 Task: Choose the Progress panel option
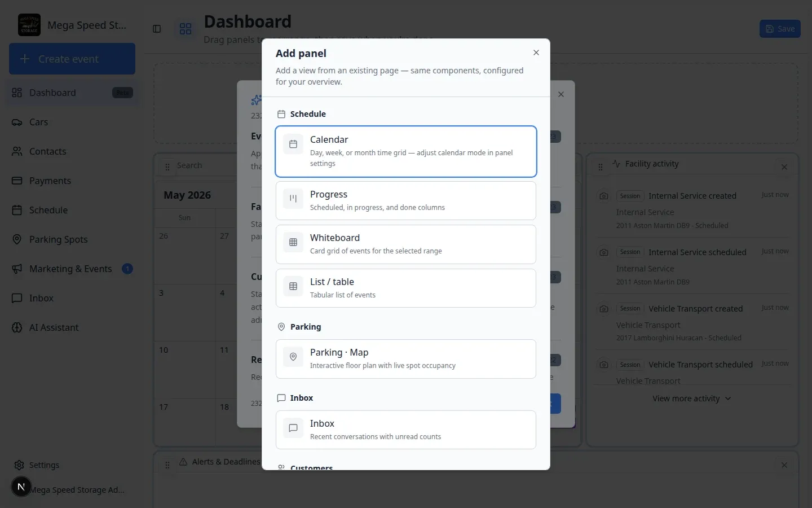[405, 200]
